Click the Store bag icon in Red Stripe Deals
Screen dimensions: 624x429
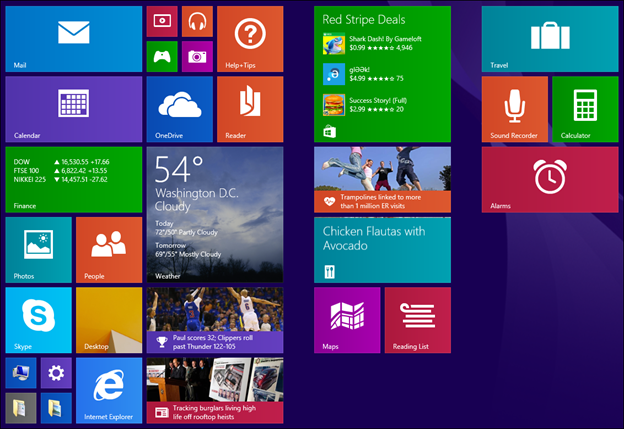click(330, 131)
